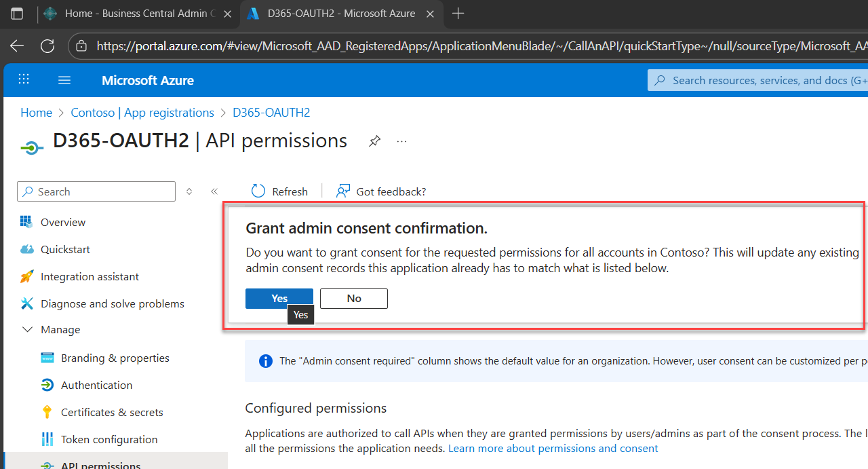Click the feedback person icon
Screen dimensions: 868x469
pos(343,191)
